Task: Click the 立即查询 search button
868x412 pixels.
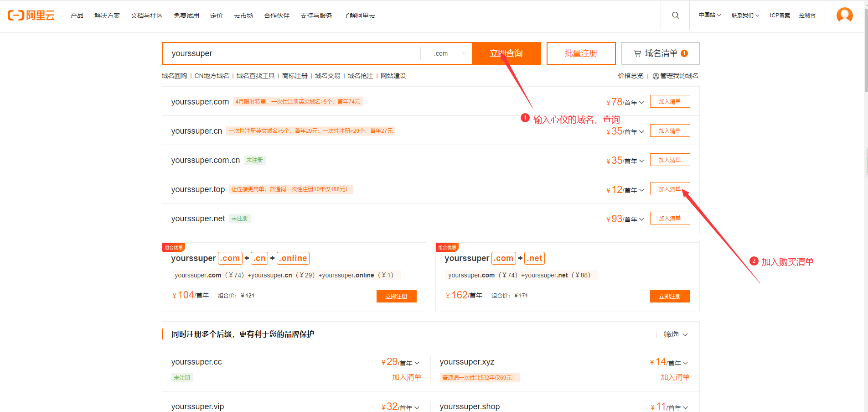Action: pos(506,53)
